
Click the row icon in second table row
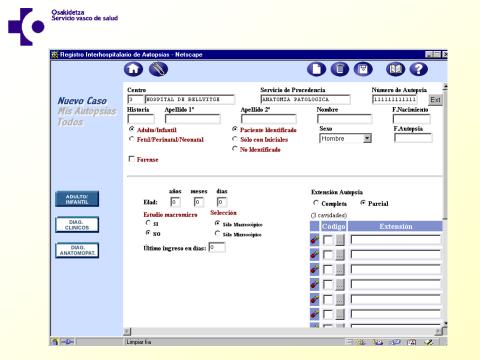[314, 255]
